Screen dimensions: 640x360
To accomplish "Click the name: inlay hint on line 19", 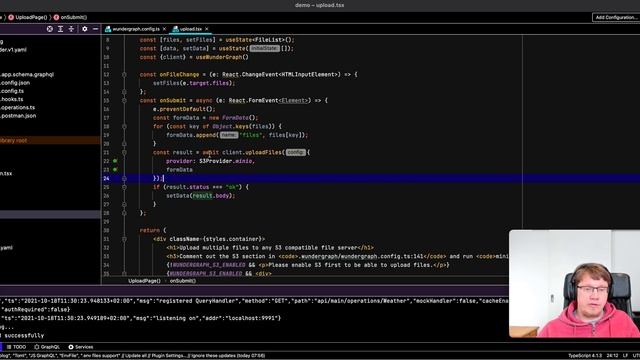I will coord(229,135).
